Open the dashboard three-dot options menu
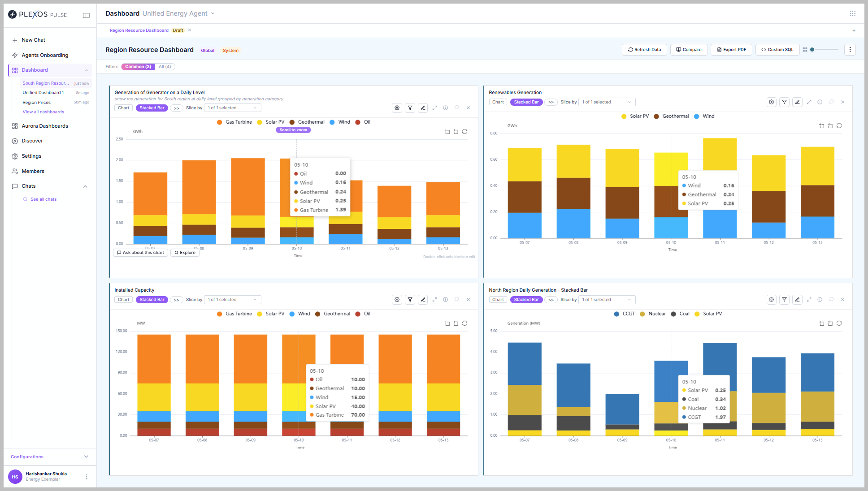 pos(850,50)
